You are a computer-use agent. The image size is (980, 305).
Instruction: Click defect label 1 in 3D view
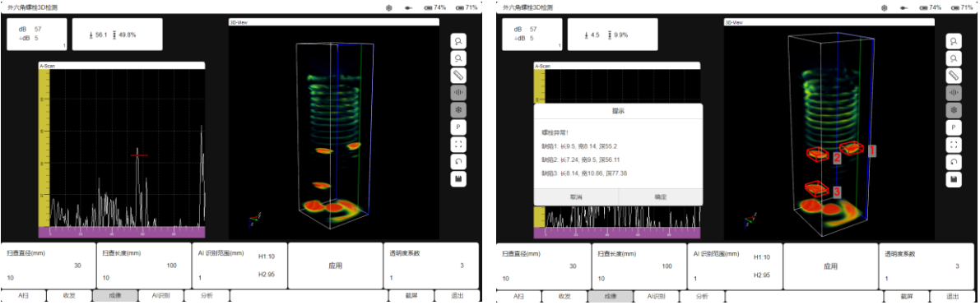click(x=872, y=150)
